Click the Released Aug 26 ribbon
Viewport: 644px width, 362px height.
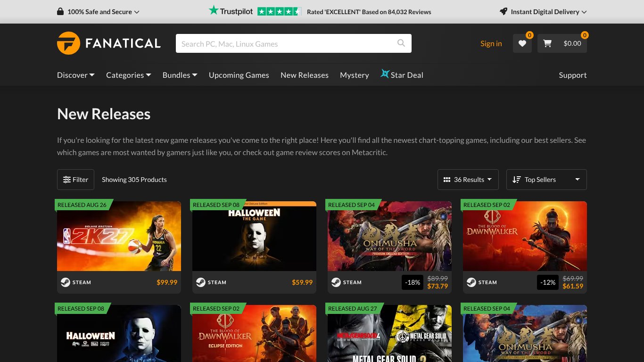click(83, 205)
